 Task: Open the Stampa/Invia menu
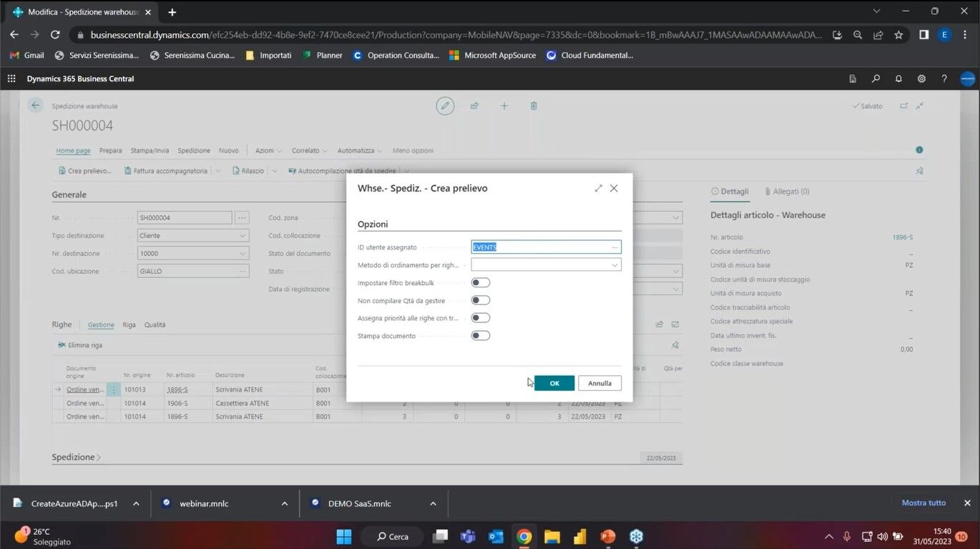(150, 151)
